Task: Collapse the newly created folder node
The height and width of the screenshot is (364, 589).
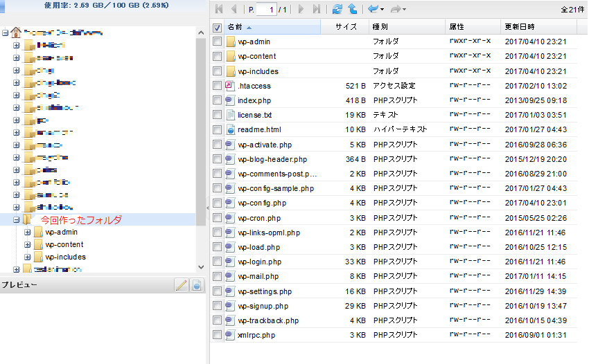Action: [16, 219]
